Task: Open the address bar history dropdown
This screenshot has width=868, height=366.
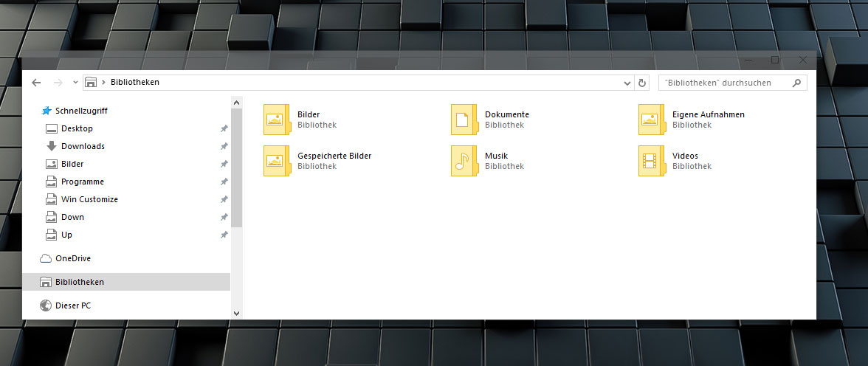Action: 627,83
